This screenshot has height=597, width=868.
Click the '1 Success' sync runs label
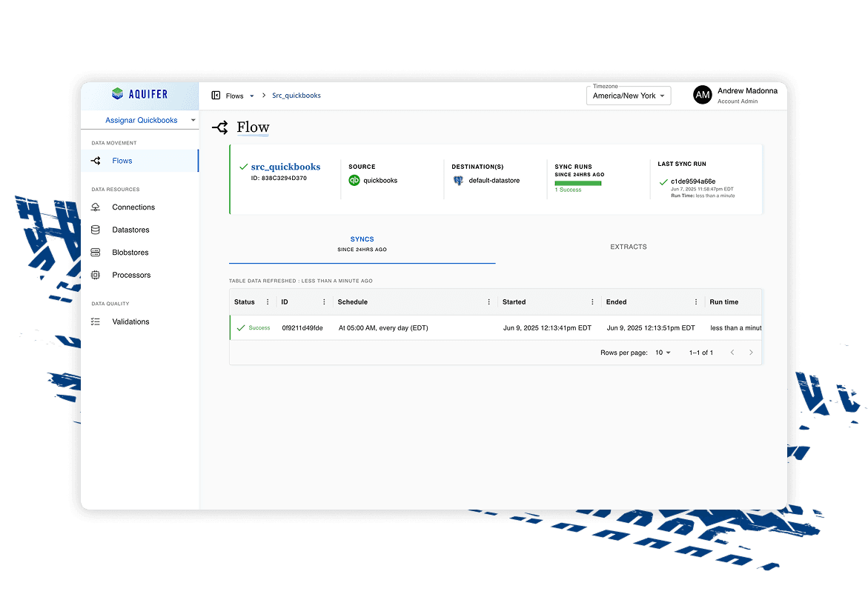click(568, 190)
